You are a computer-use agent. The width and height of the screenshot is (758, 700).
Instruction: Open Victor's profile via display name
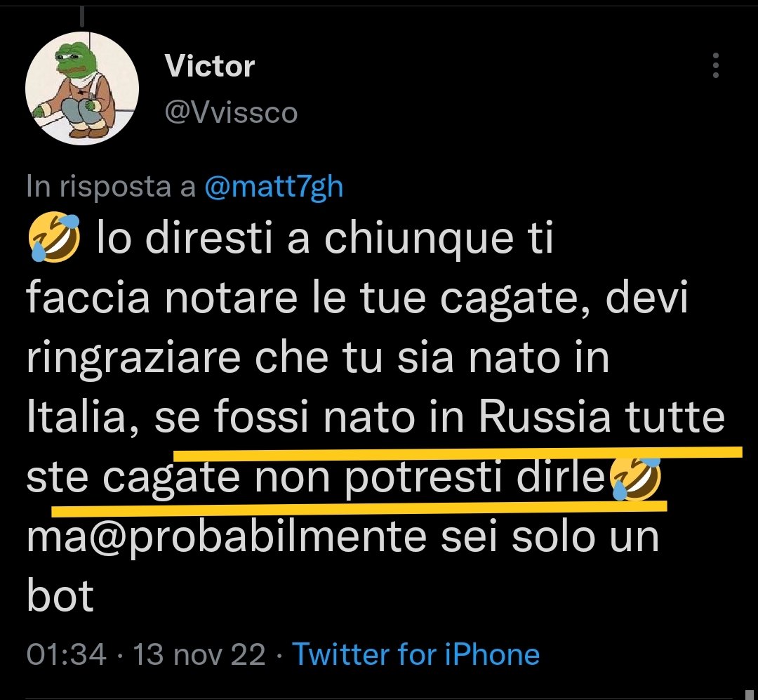pyautogui.click(x=209, y=67)
